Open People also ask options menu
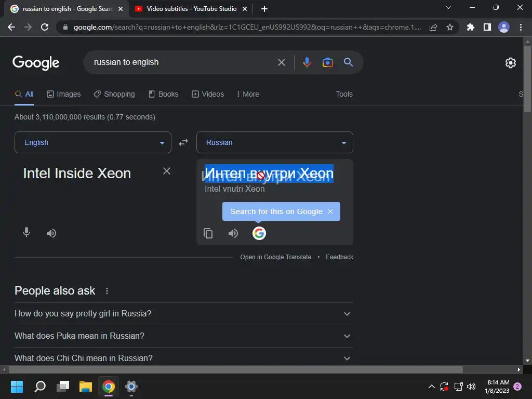The width and height of the screenshot is (532, 399). [x=107, y=291]
